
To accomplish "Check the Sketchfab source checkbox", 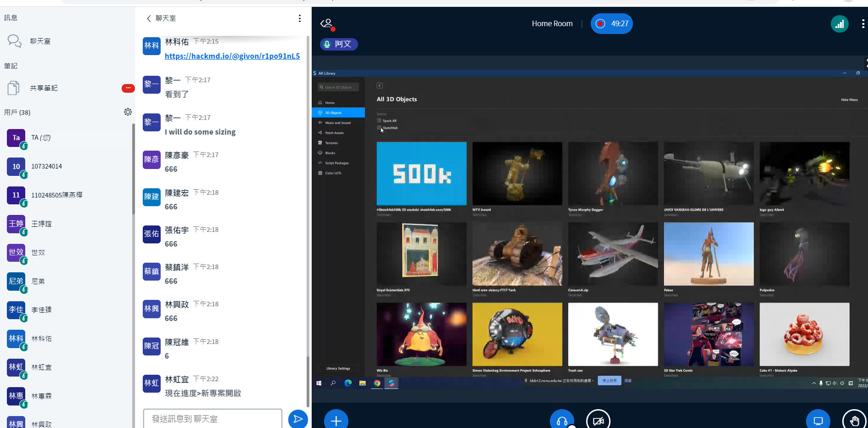I will tap(379, 128).
